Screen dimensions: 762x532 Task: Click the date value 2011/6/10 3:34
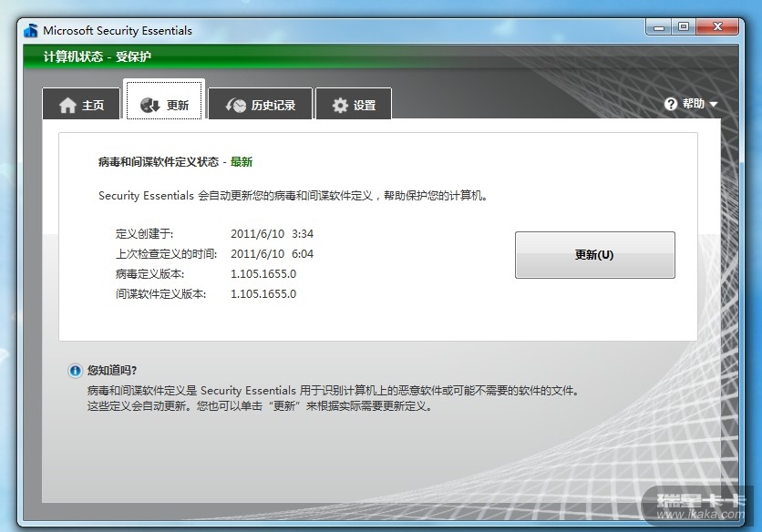coord(272,234)
